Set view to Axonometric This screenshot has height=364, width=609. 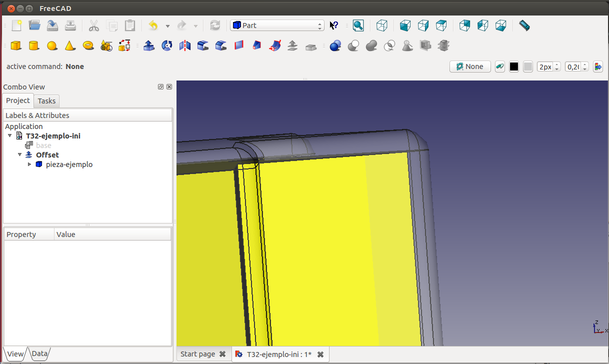point(382,25)
